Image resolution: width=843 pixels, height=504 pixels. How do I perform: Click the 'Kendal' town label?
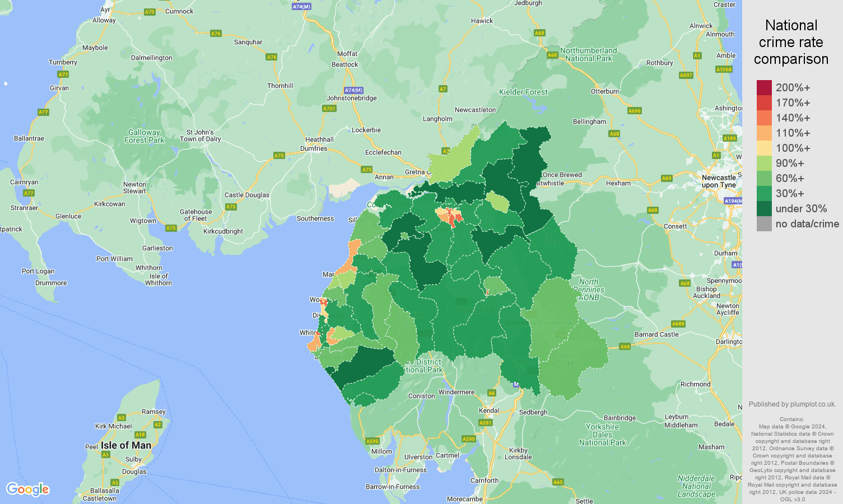click(489, 410)
